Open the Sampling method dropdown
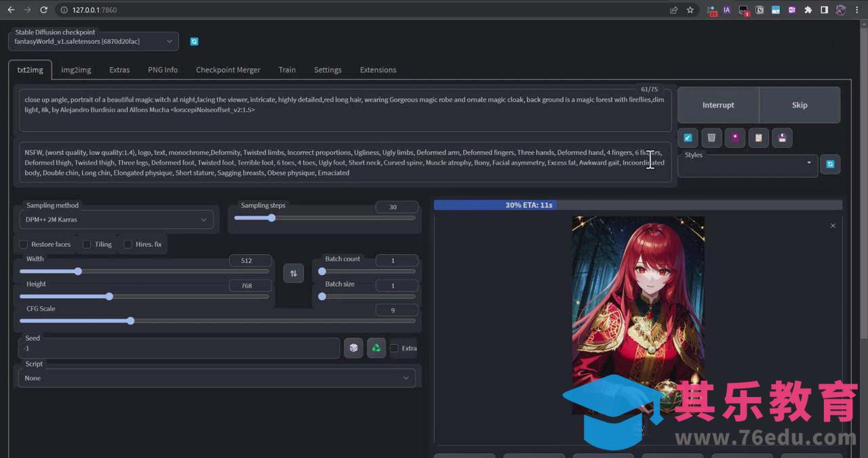The width and height of the screenshot is (868, 458). tap(116, 220)
